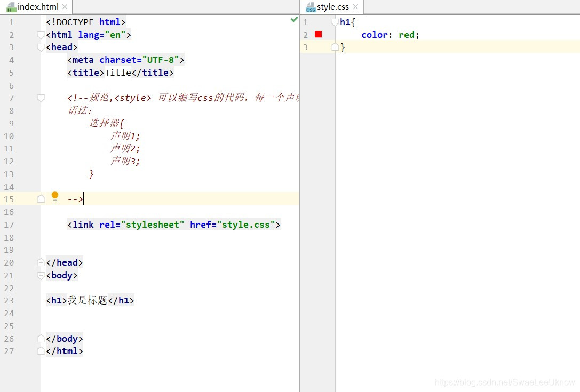Image resolution: width=580 pixels, height=392 pixels.
Task: Click line number 2 in style.css gutter
Action: click(x=306, y=35)
